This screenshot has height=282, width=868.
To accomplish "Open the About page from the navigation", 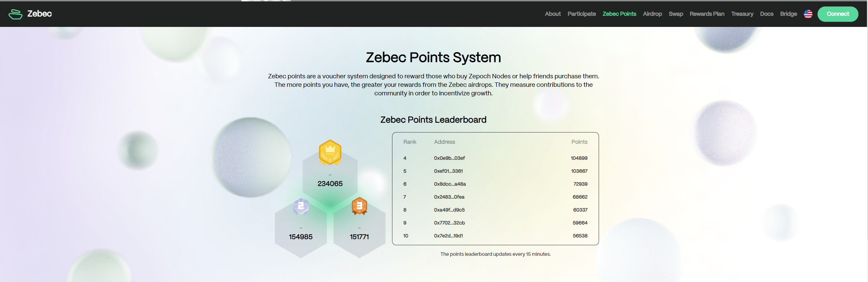I will tap(552, 14).
